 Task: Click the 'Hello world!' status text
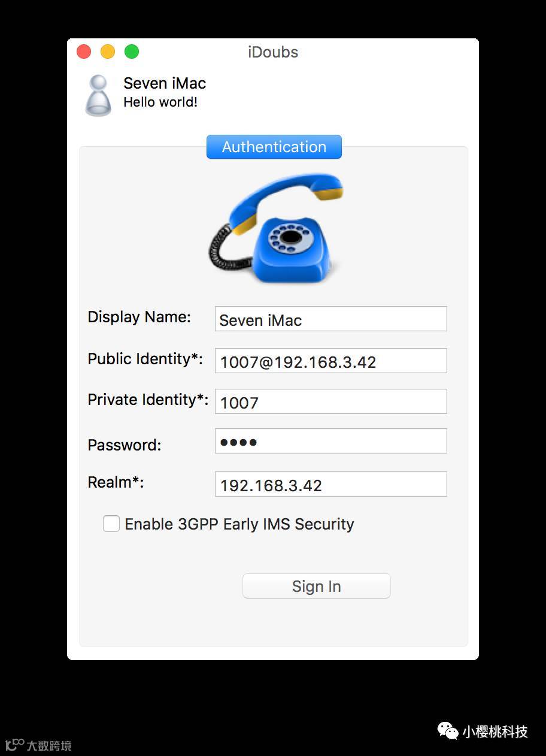click(160, 102)
